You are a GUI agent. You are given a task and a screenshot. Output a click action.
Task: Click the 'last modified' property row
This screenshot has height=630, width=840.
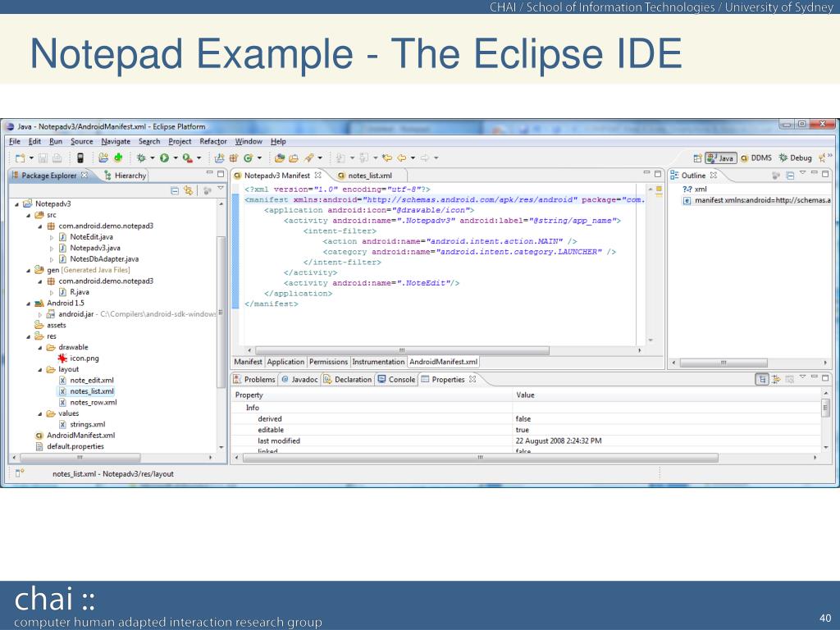tap(527, 441)
